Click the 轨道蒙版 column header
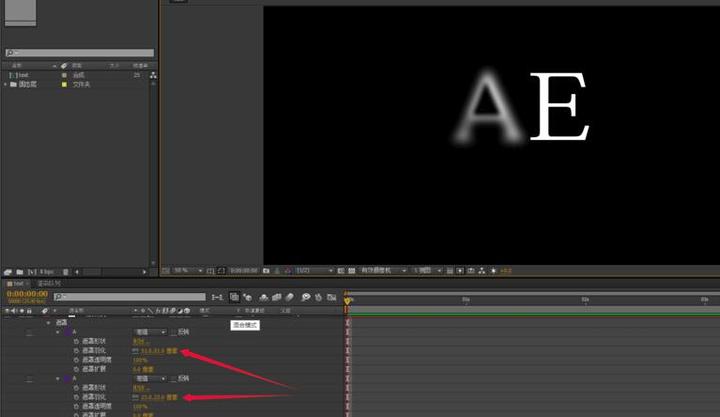Image resolution: width=720 pixels, height=417 pixels. click(x=254, y=311)
